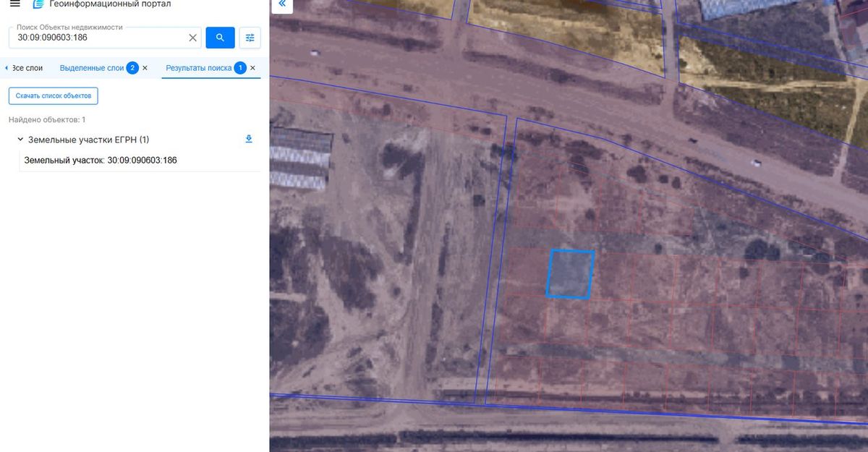Download the Земельные участки ЕГРН results

[249, 139]
